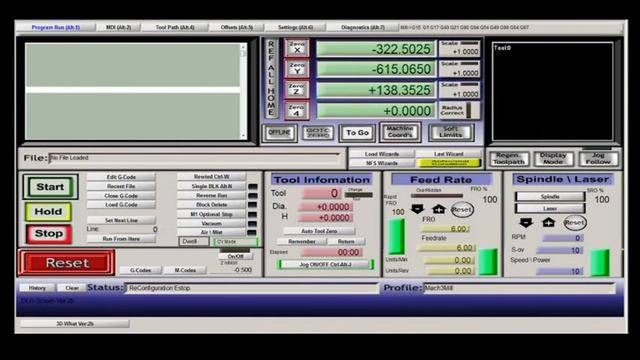The image size is (640, 360).
Task: Click Rewind Ctrl-W
Action: coord(211,177)
